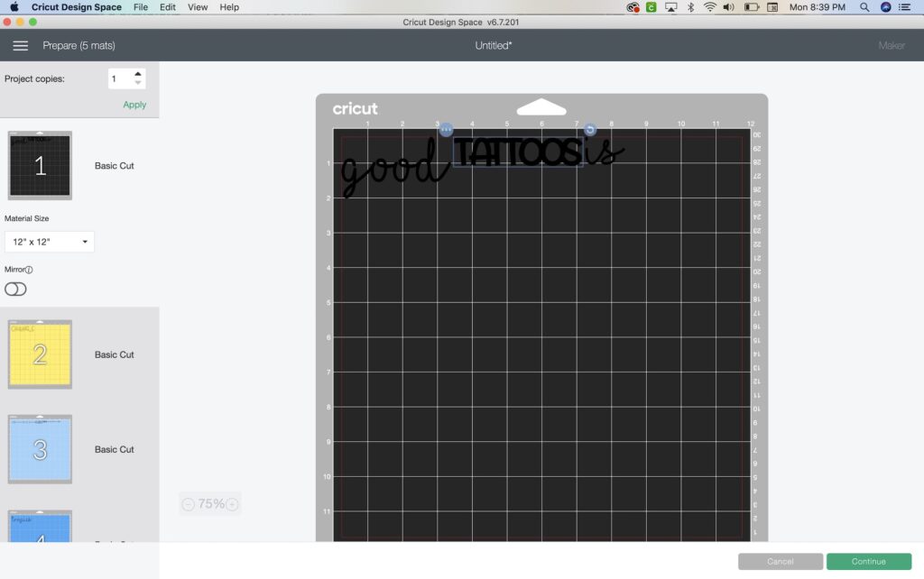Click the green Cricut menu bar icon
Viewport: 924px width, 579px height.
click(x=651, y=7)
